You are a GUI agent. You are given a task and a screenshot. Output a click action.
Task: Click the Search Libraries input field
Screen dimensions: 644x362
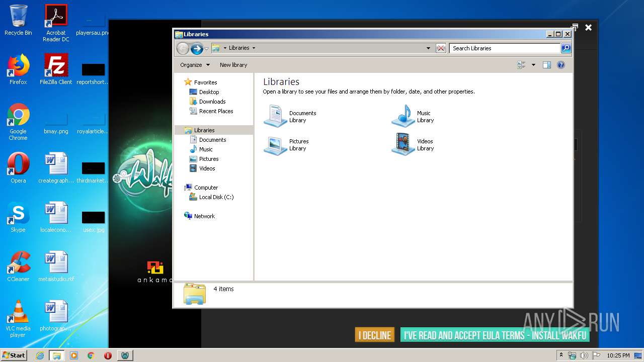pyautogui.click(x=505, y=48)
